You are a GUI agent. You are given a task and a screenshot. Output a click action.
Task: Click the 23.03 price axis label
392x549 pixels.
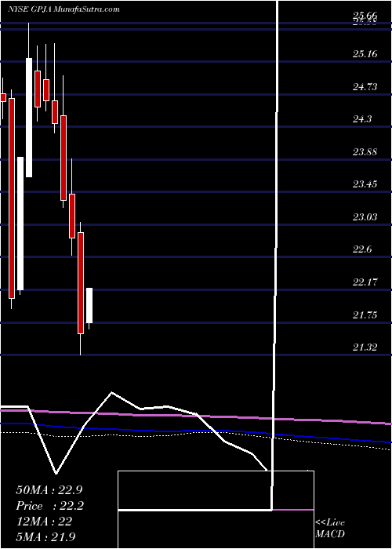365,217
